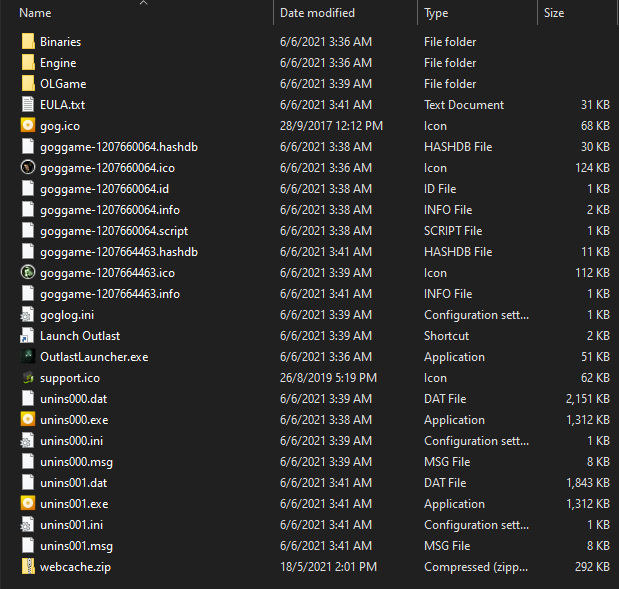Select the gog.ico file icon
The height and width of the screenshot is (589, 619).
point(28,126)
